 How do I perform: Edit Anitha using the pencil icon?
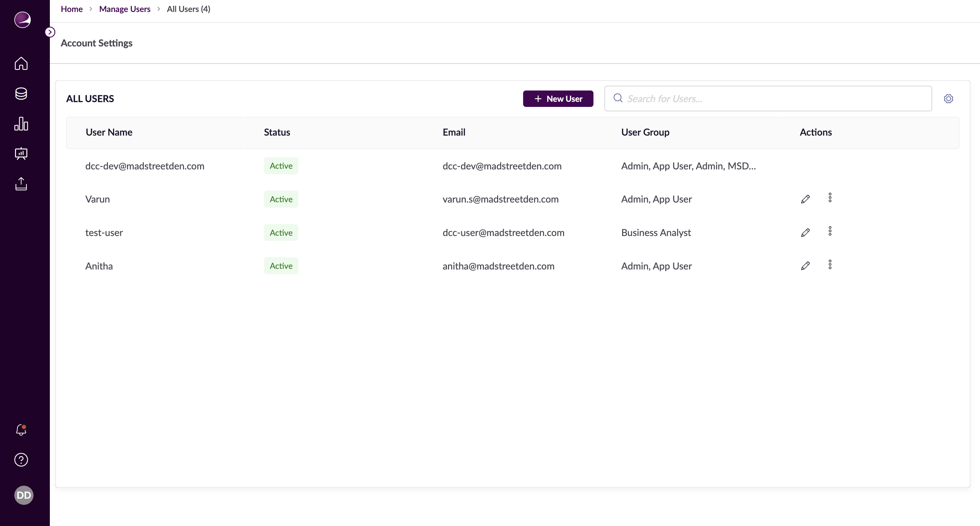(806, 266)
